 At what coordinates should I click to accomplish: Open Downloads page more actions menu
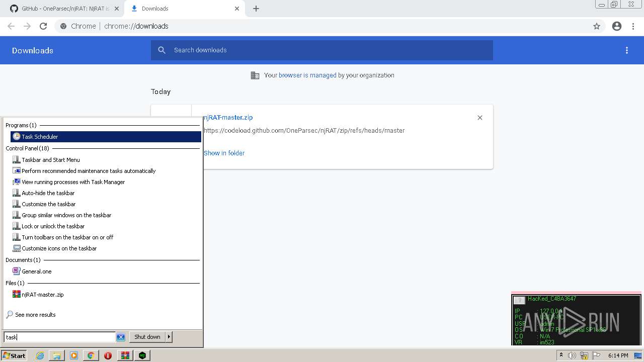[x=627, y=50]
